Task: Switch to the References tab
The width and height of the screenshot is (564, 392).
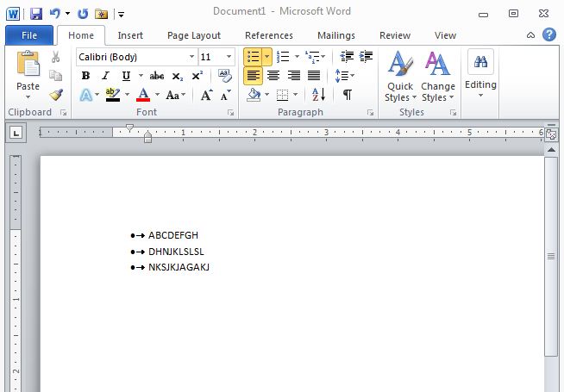Action: (269, 35)
